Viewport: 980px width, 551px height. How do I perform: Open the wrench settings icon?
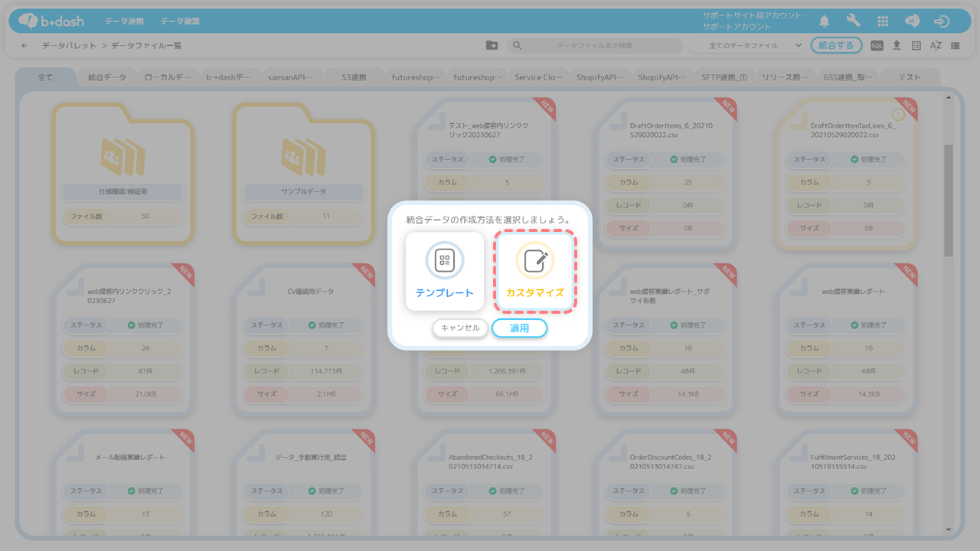coord(853,21)
